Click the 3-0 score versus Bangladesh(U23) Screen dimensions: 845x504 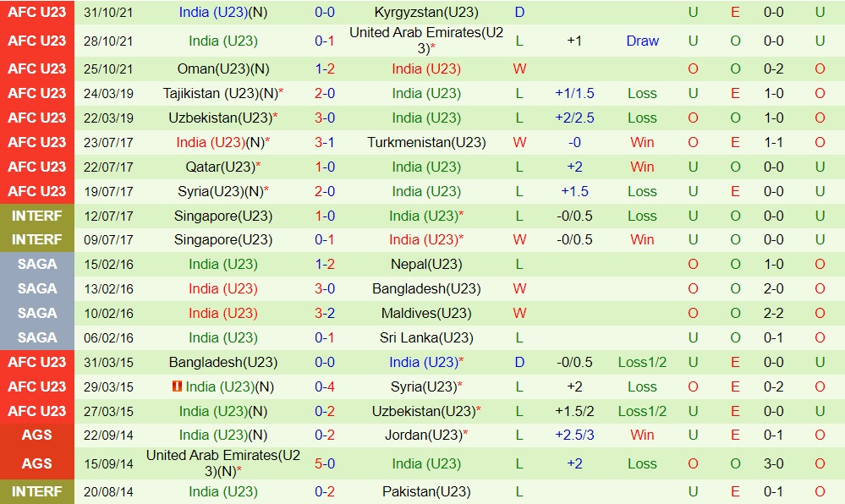pyautogui.click(x=325, y=288)
